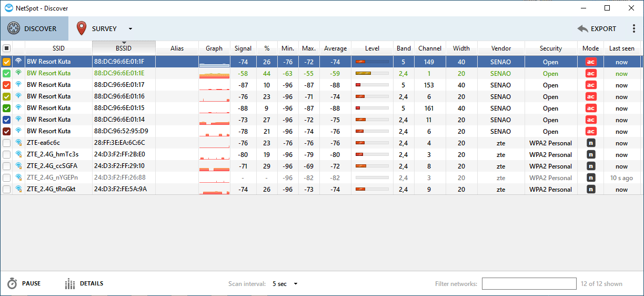
Task: Click the locked Wi-Fi icon for ZTE_2.4G_hmTc3s
Action: (x=18, y=154)
